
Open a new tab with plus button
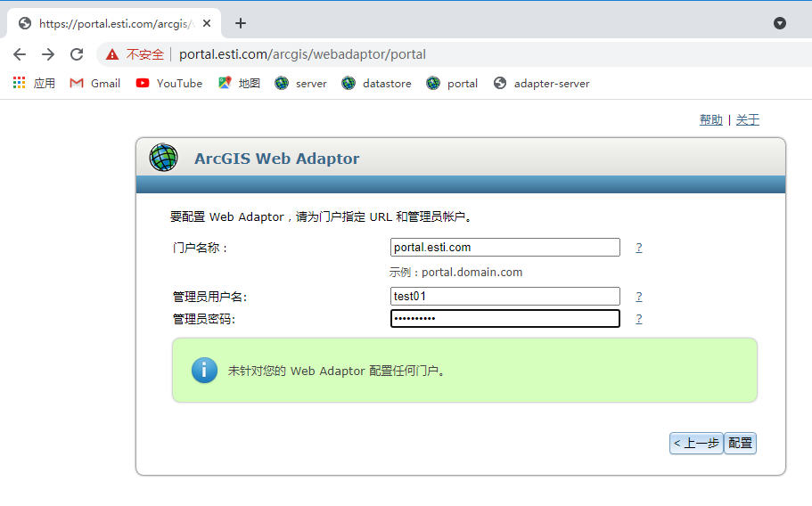(241, 23)
